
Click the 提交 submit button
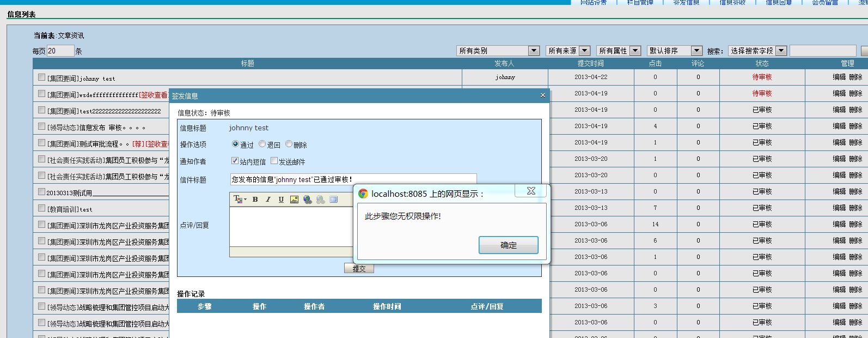point(359,268)
